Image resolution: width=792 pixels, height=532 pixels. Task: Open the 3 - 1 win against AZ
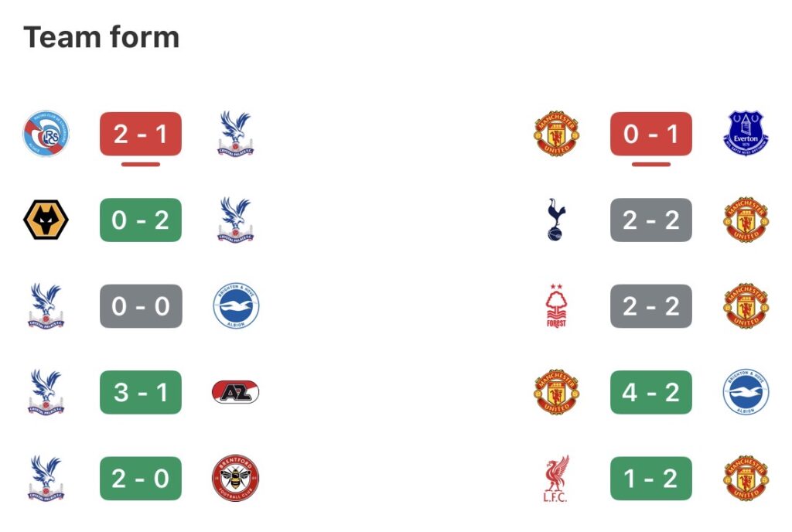point(141,392)
